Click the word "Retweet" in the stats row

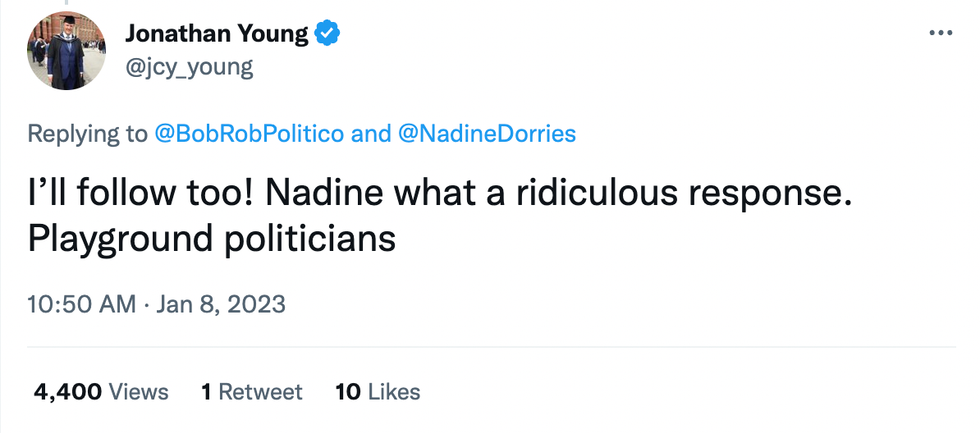(260, 392)
